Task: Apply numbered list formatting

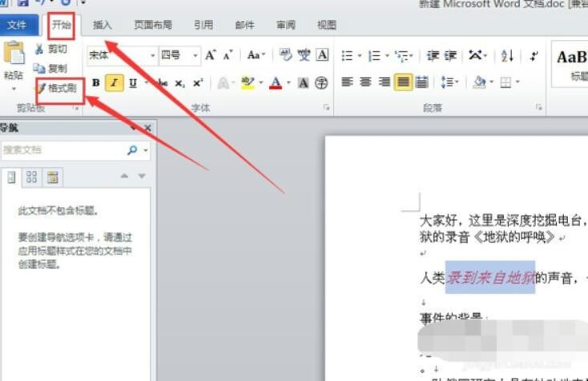Action: tap(374, 56)
